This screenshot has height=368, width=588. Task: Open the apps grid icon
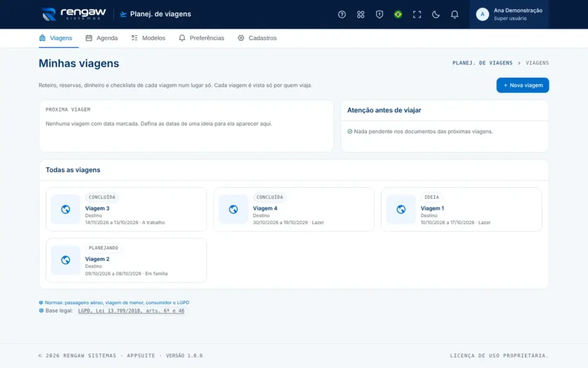pos(361,14)
